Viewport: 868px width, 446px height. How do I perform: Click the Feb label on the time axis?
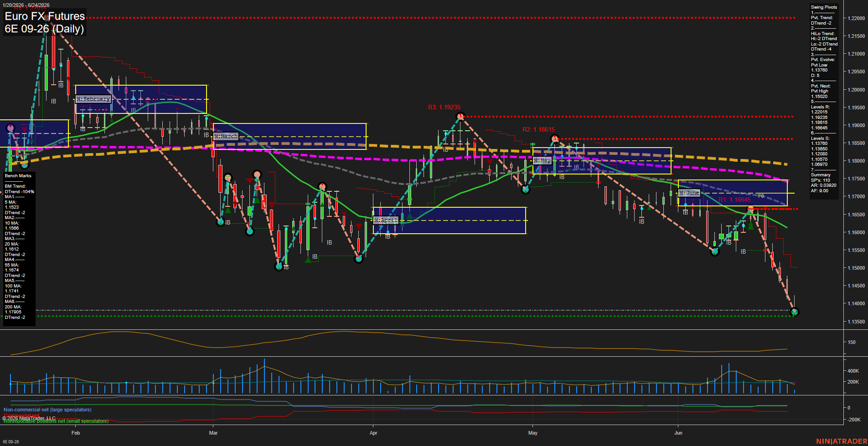click(x=76, y=433)
